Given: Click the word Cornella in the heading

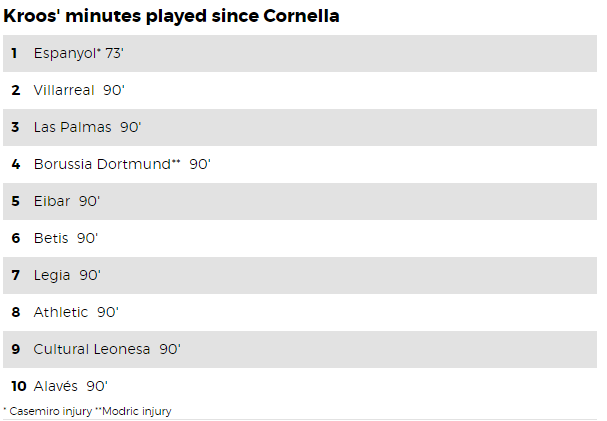Looking at the screenshot, I should click(x=301, y=16).
